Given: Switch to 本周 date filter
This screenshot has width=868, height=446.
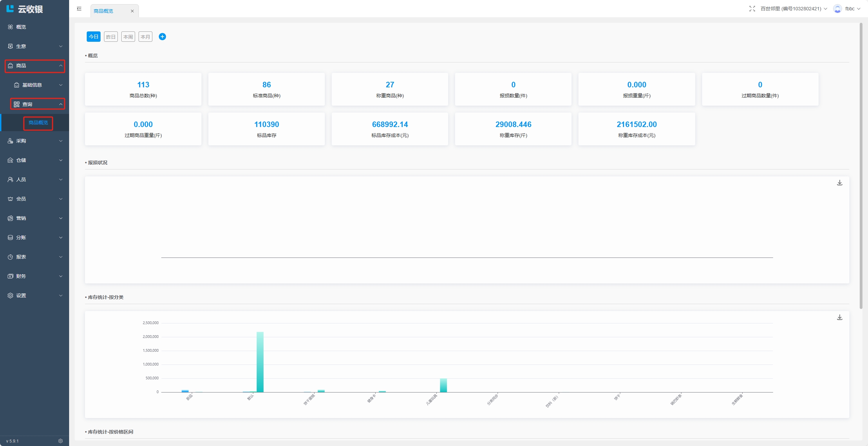Looking at the screenshot, I should 128,37.
